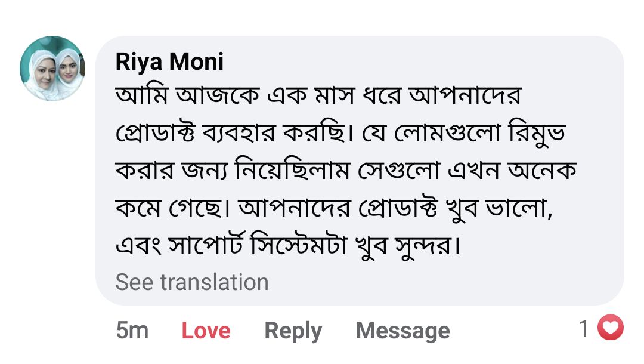Click the reaction count number 1
This screenshot has height=364, width=644.
pos(584,328)
